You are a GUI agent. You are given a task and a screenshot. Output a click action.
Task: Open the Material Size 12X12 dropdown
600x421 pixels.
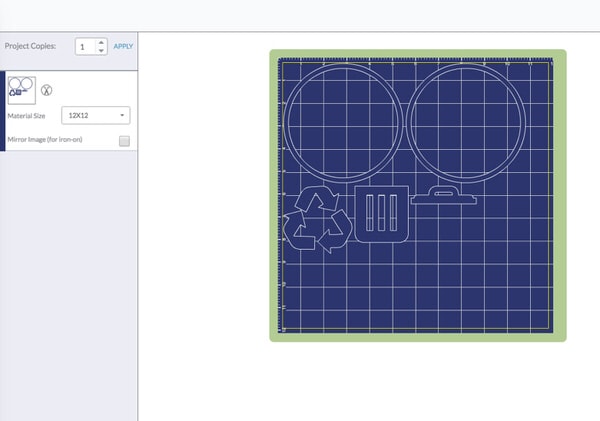(x=97, y=116)
